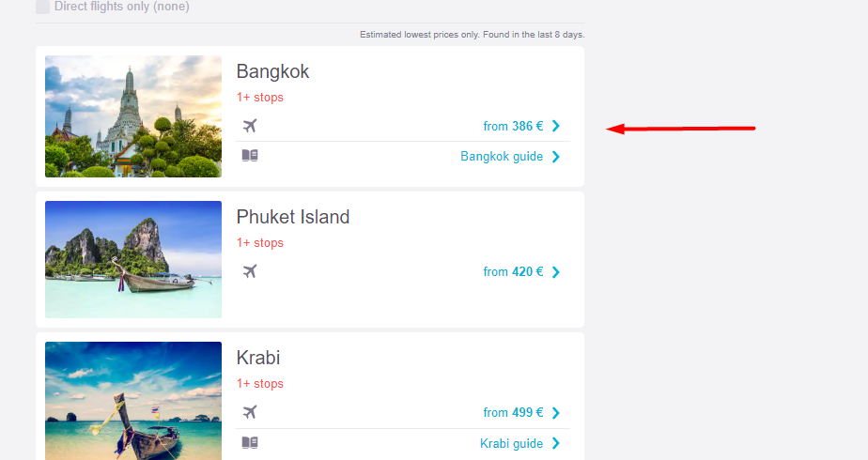Click the guide book icon for Krabi
The height and width of the screenshot is (460, 868).
tap(250, 442)
